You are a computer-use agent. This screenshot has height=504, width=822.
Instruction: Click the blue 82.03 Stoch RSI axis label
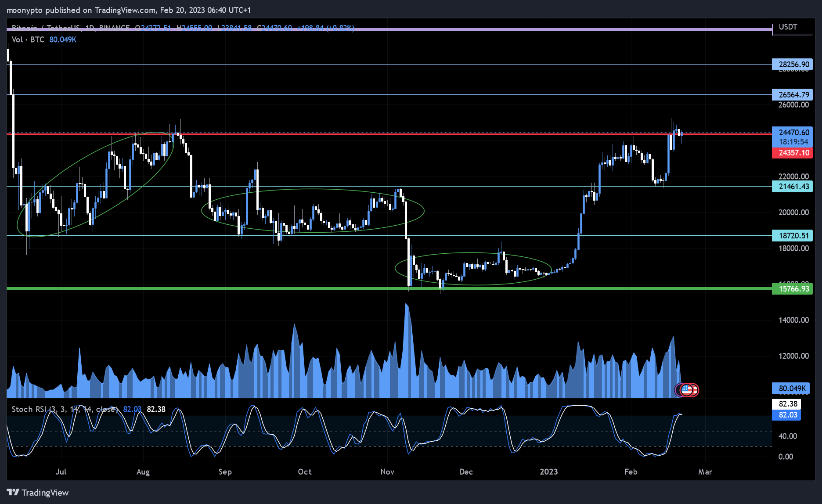click(x=786, y=415)
